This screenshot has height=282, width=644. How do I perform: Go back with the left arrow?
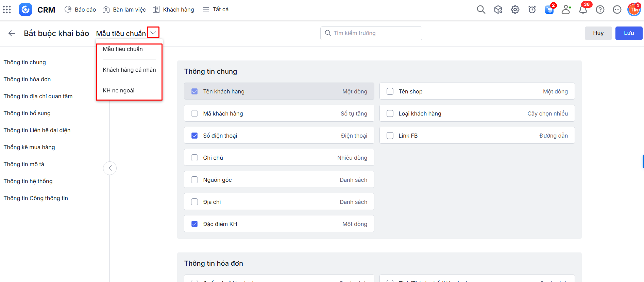click(12, 33)
